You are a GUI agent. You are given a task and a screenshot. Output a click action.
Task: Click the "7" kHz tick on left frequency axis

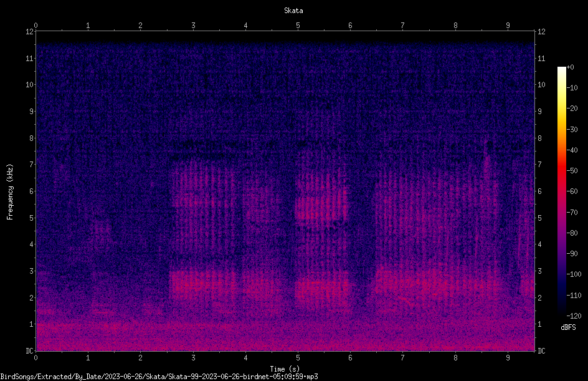click(31, 165)
